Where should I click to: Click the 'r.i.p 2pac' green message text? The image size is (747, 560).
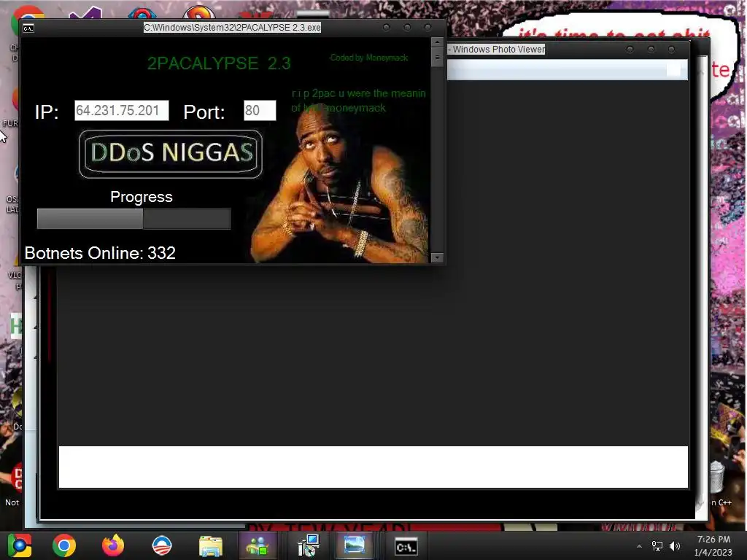pyautogui.click(x=358, y=101)
